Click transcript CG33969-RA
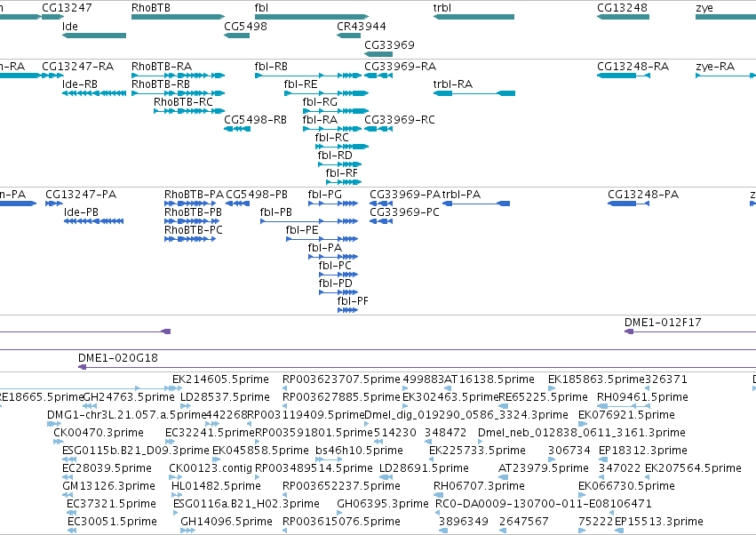Image resolution: width=756 pixels, height=535 pixels. click(x=400, y=67)
